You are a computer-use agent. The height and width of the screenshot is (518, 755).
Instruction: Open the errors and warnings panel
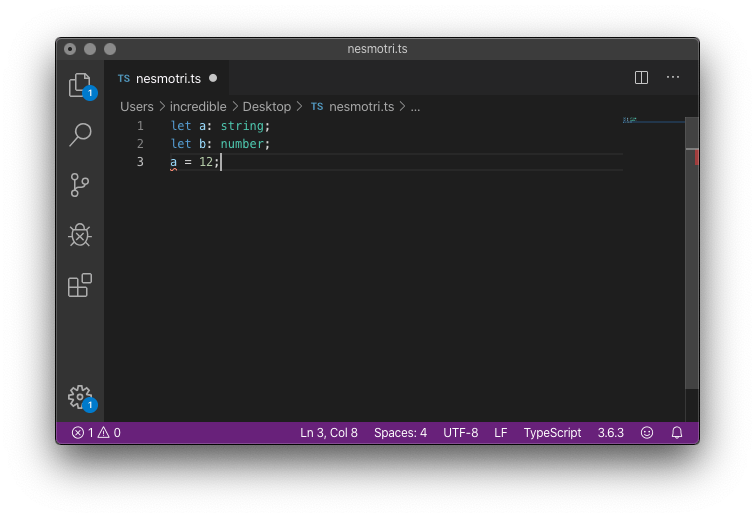[96, 433]
